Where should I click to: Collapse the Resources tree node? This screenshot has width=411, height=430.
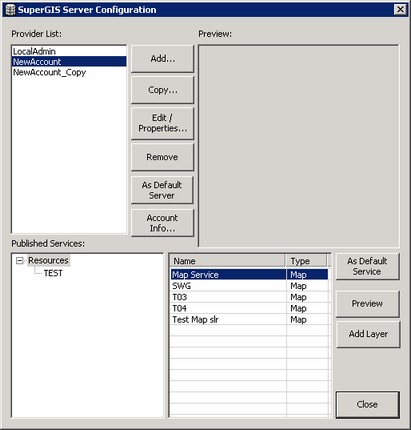tap(20, 261)
